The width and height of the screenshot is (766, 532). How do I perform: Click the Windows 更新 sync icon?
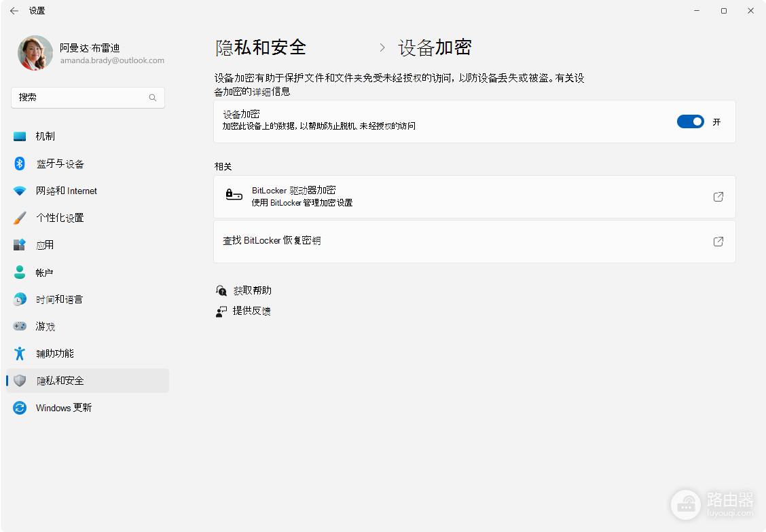coord(20,408)
